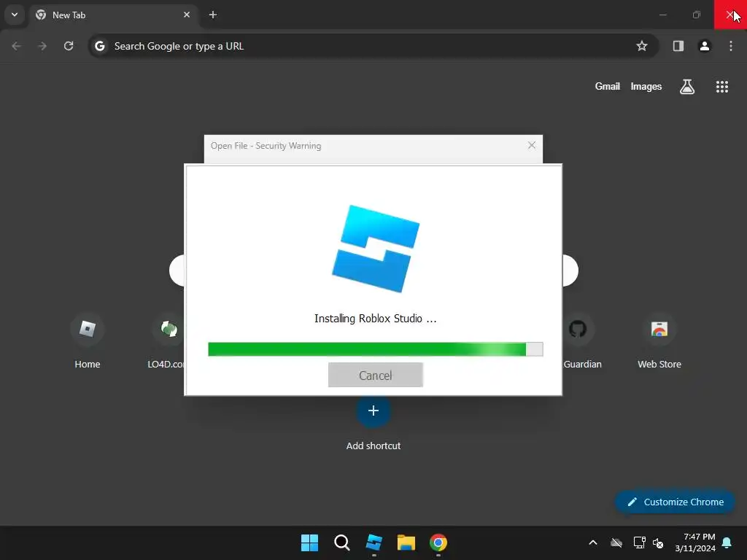Image resolution: width=747 pixels, height=560 pixels.
Task: Select the New Tab tab
Action: click(113, 15)
